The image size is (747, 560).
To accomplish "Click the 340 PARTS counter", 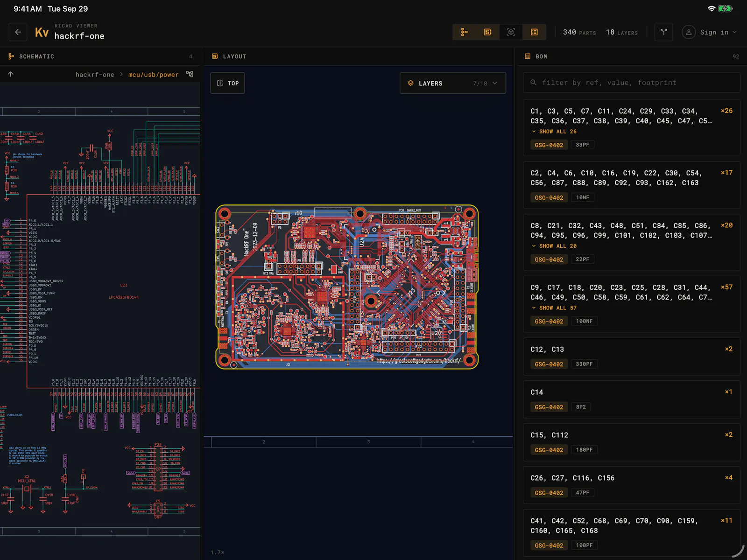I will pyautogui.click(x=579, y=32).
